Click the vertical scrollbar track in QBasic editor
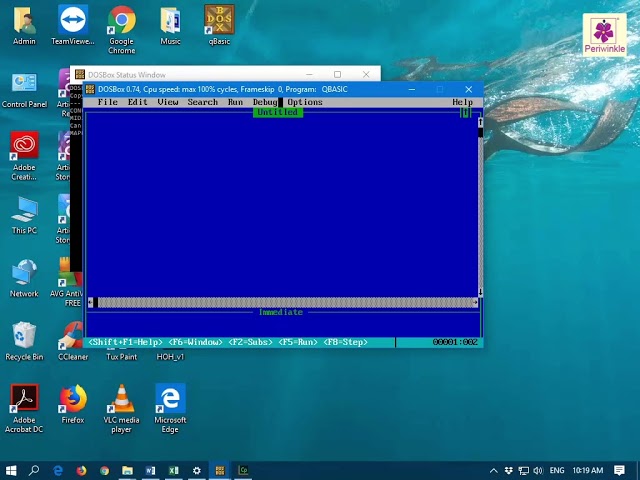Image resolution: width=640 pixels, height=480 pixels. (x=480, y=212)
